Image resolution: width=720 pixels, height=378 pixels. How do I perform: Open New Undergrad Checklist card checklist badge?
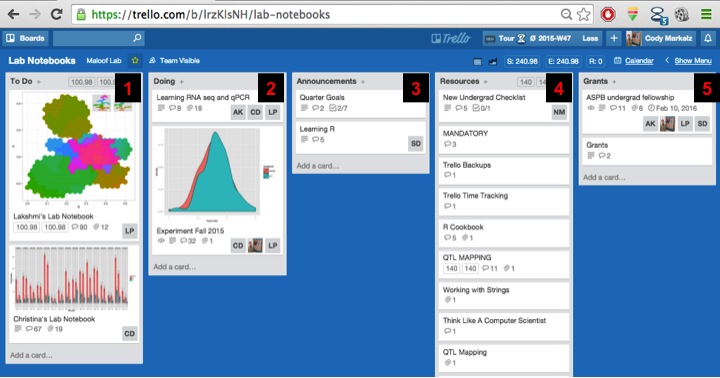[481, 108]
